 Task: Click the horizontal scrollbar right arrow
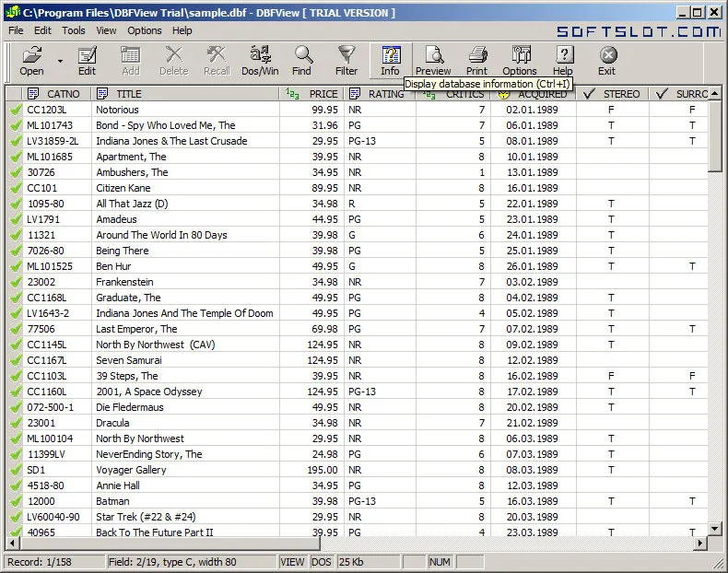coord(700,543)
